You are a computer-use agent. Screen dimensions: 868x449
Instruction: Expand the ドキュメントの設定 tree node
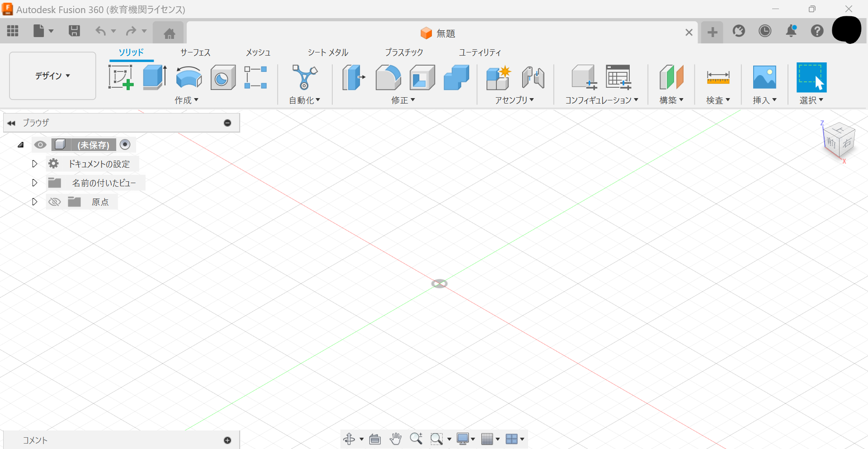click(x=34, y=164)
